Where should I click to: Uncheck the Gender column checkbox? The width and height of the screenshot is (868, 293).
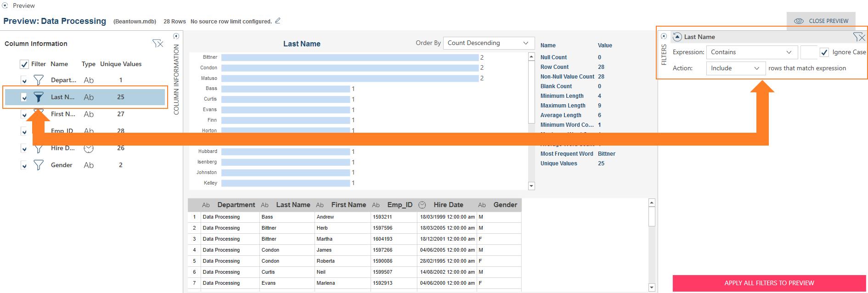[24, 165]
